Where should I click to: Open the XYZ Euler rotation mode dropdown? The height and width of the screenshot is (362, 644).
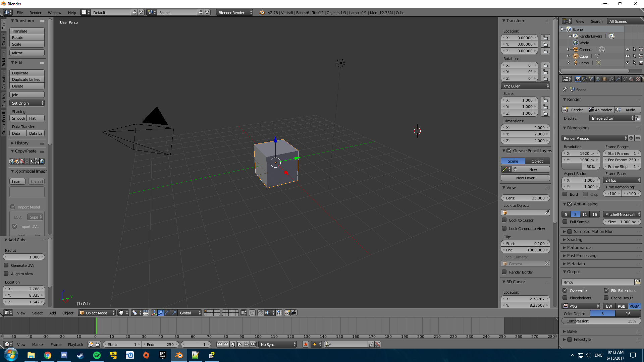click(x=526, y=86)
